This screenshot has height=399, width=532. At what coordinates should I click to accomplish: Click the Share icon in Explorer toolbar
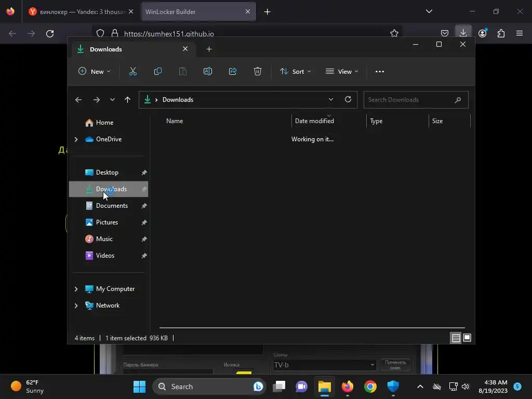tap(233, 71)
